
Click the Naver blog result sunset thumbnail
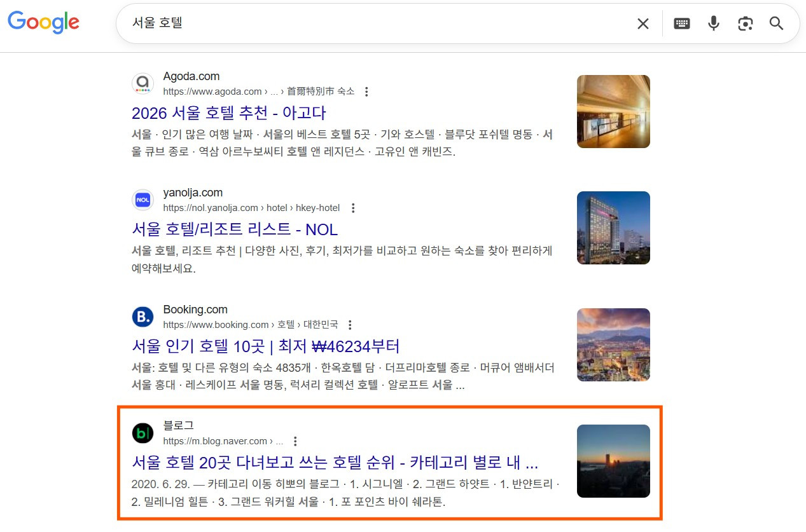click(x=613, y=461)
